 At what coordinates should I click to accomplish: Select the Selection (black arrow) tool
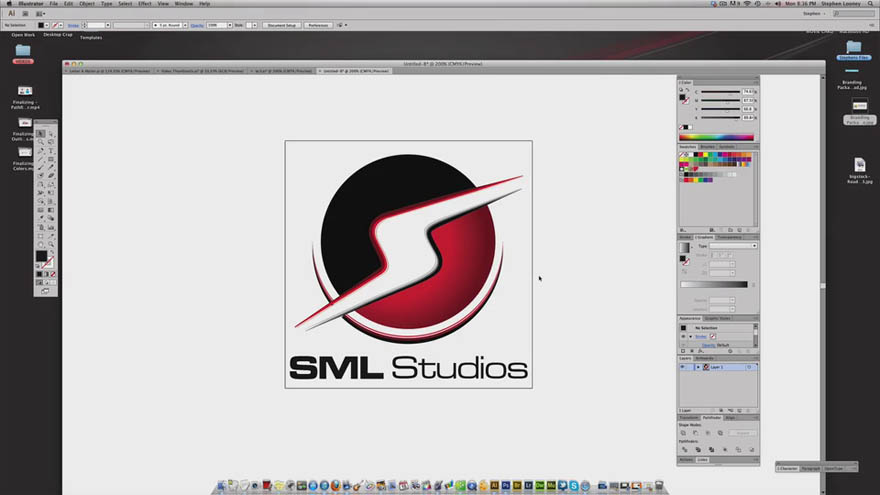(x=41, y=134)
